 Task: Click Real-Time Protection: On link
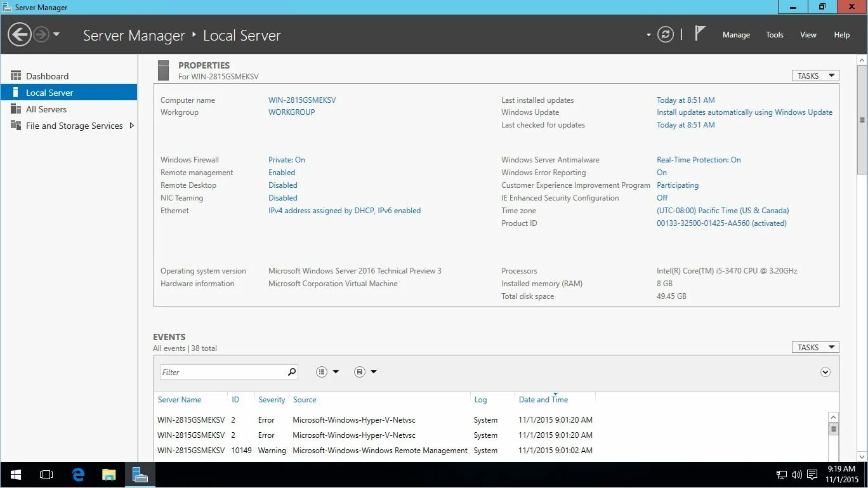(x=699, y=159)
